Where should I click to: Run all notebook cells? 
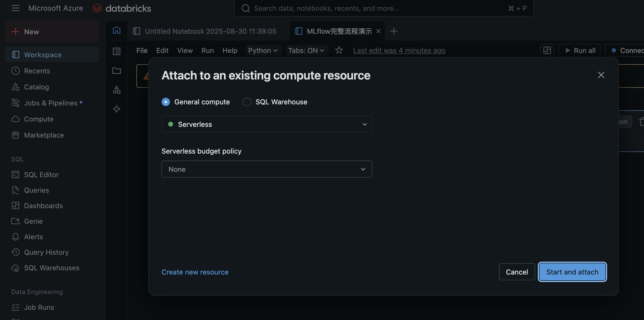pos(580,50)
